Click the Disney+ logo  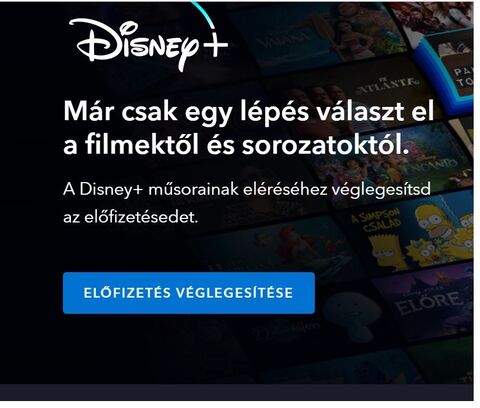[149, 43]
